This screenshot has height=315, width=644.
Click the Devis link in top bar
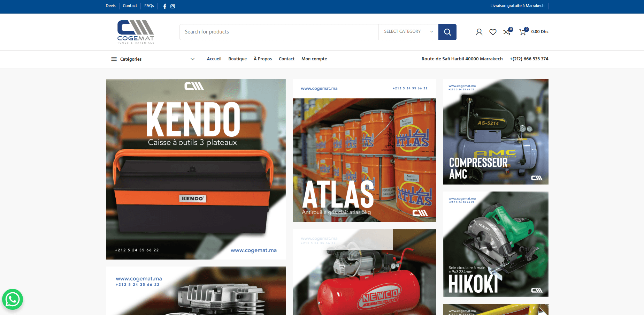pos(110,6)
